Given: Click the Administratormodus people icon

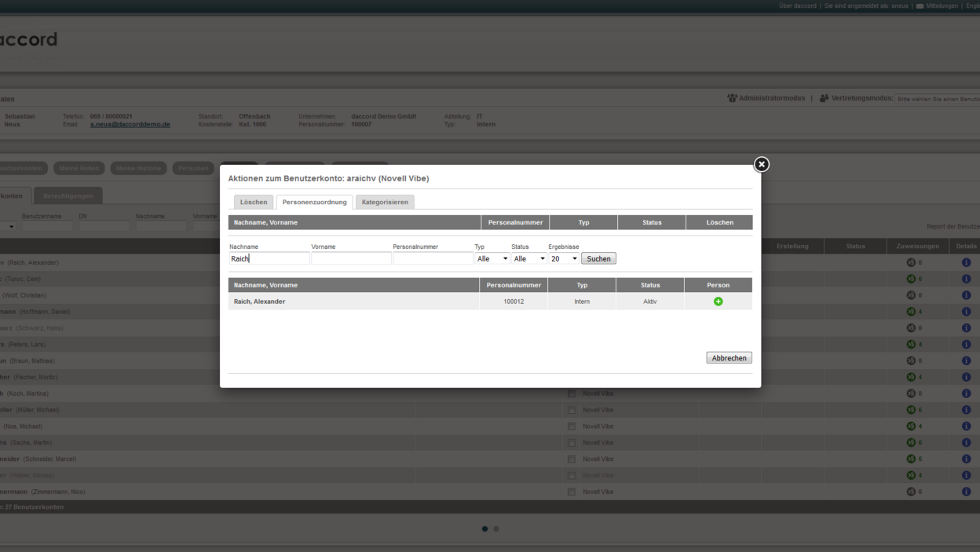Looking at the screenshot, I should point(732,98).
